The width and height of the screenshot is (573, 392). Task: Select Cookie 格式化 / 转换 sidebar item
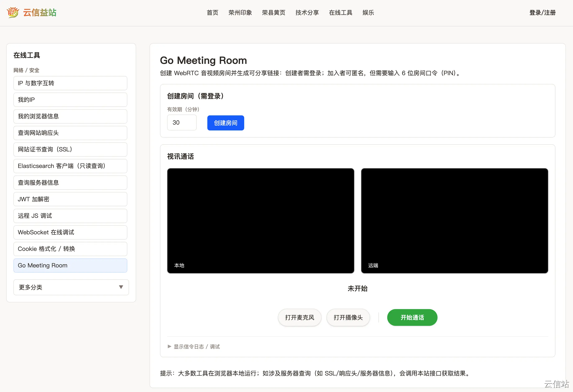[70, 249]
